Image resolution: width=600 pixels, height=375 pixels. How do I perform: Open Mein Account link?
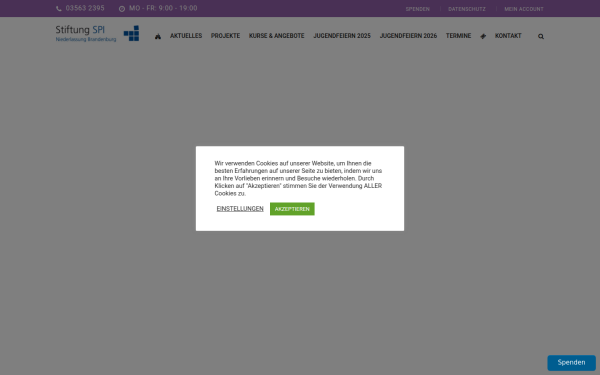coord(524,9)
